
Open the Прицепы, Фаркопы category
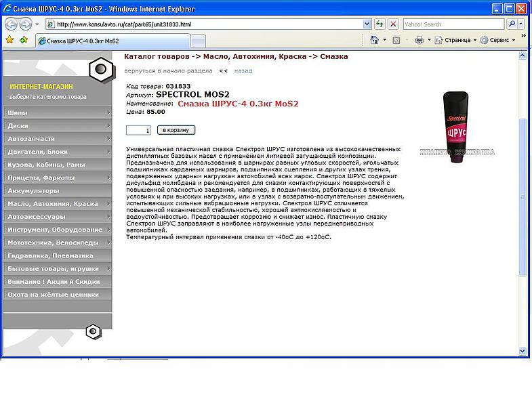[58, 177]
